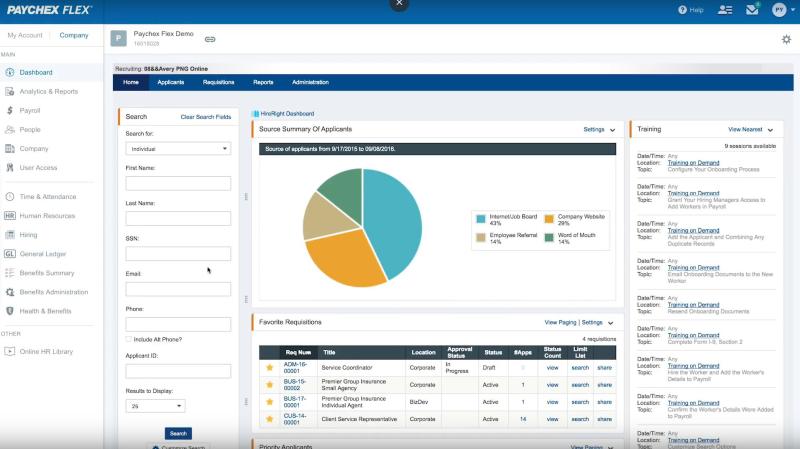Click the Email input field
Image resolution: width=800 pixels, height=449 pixels.
(x=178, y=289)
